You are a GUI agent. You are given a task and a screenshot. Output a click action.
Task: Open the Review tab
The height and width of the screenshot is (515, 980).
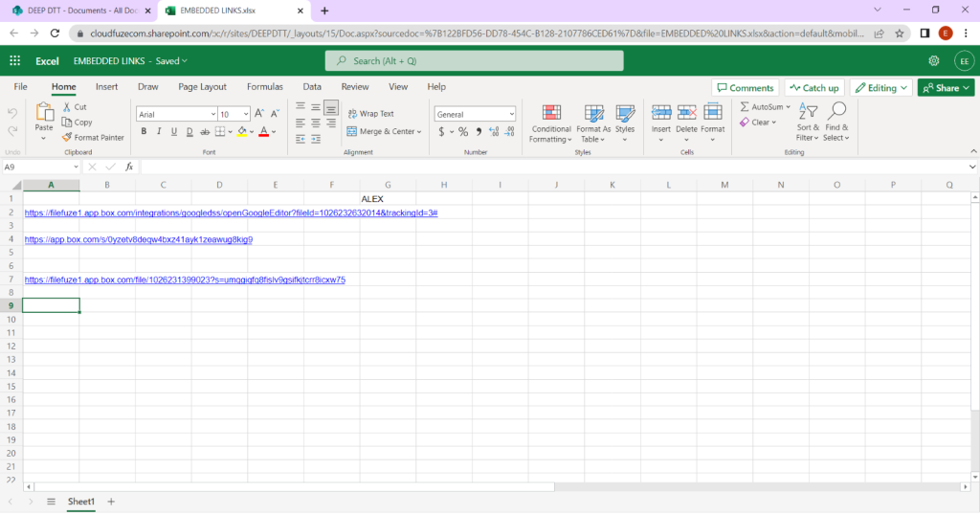[x=355, y=87]
